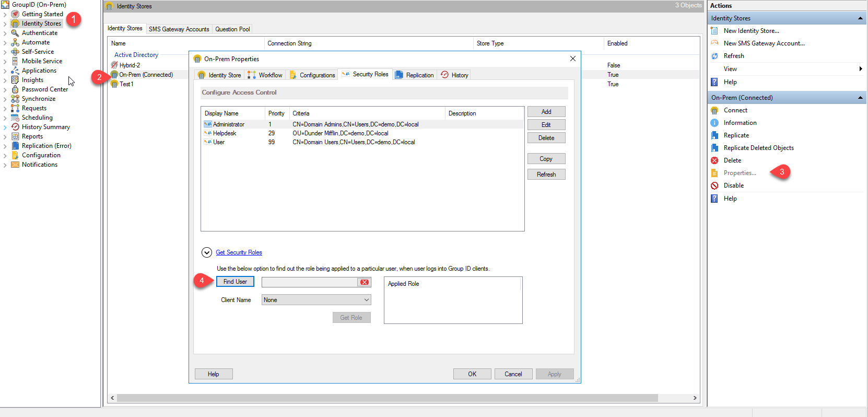Select the Synchronize icon
868x417 pixels.
point(15,99)
